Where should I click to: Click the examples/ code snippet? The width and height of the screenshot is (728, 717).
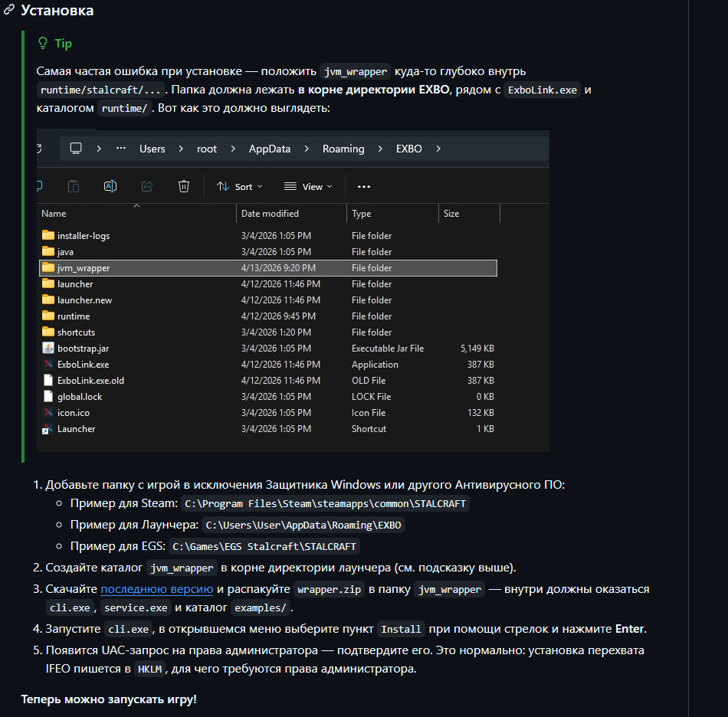click(x=261, y=608)
